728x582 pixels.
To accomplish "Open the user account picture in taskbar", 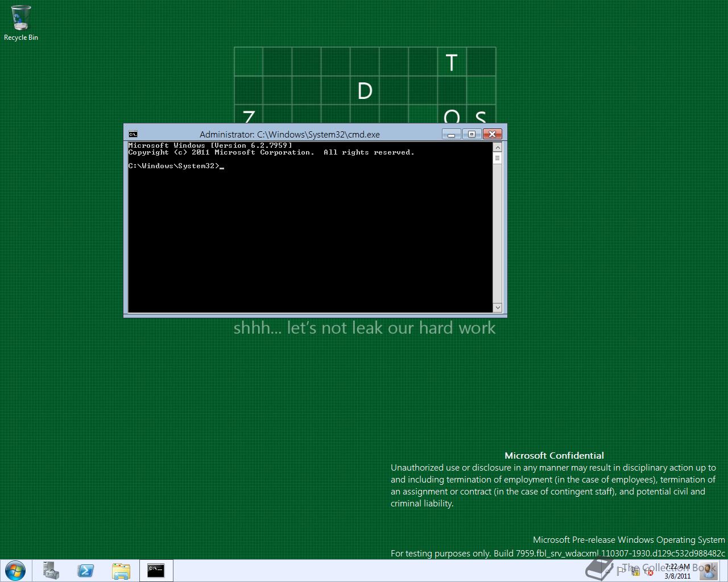I will pyautogui.click(x=709, y=570).
